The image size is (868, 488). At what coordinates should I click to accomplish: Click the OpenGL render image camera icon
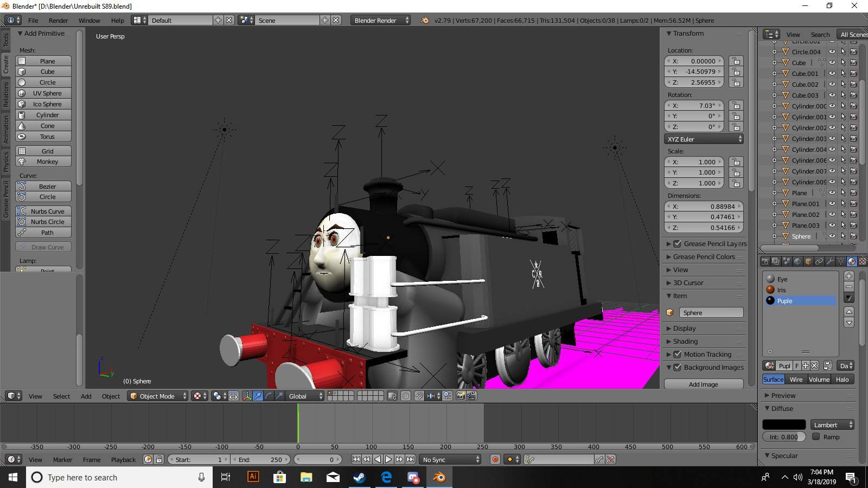[x=461, y=396]
